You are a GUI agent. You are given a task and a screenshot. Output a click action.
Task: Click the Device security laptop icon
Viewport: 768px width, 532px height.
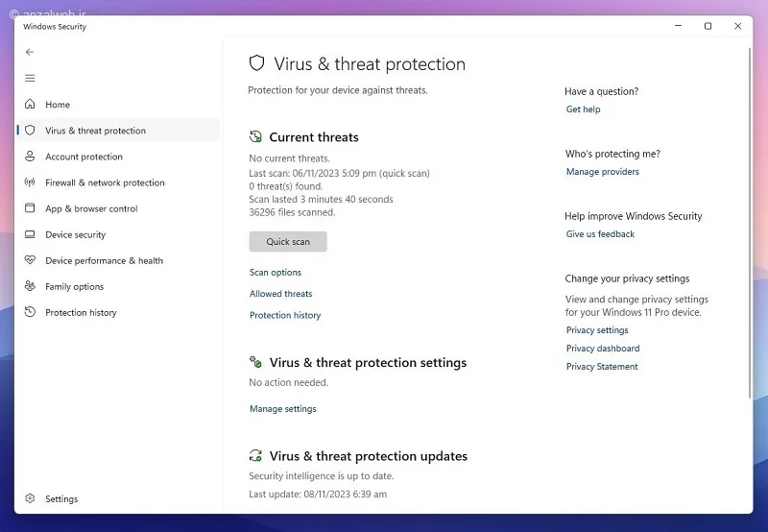30,234
